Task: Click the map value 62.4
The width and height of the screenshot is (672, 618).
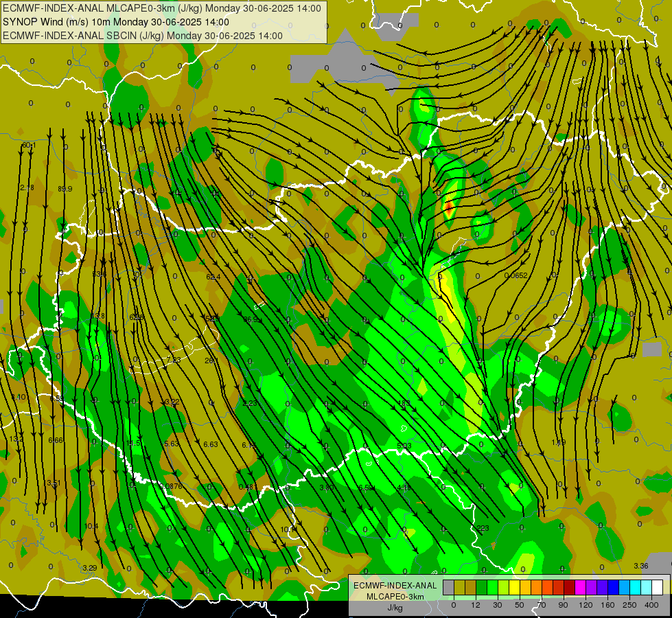Action: tap(213, 277)
